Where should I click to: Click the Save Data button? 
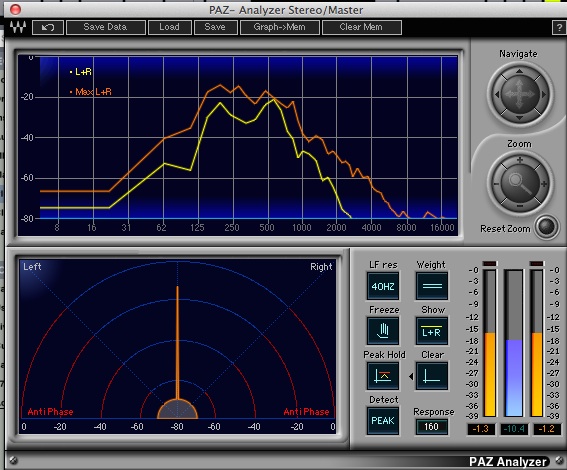click(x=106, y=27)
